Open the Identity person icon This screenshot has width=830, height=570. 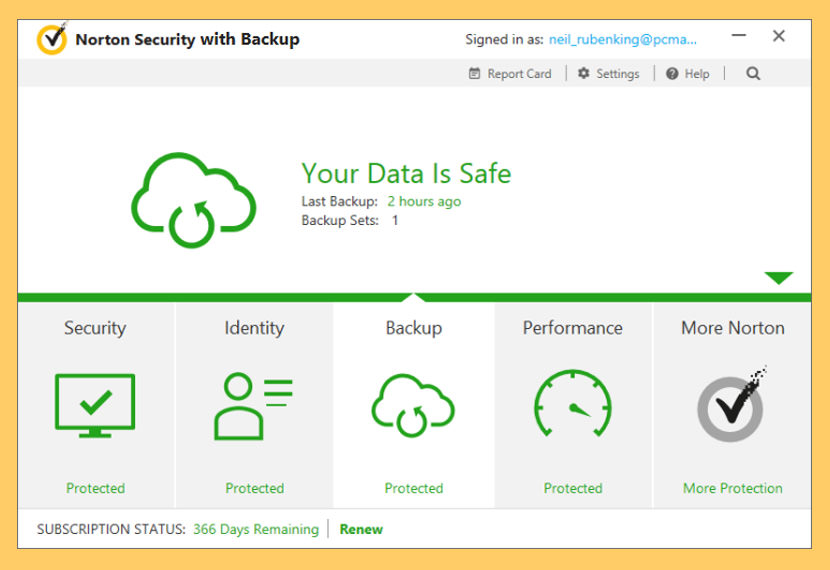click(253, 406)
